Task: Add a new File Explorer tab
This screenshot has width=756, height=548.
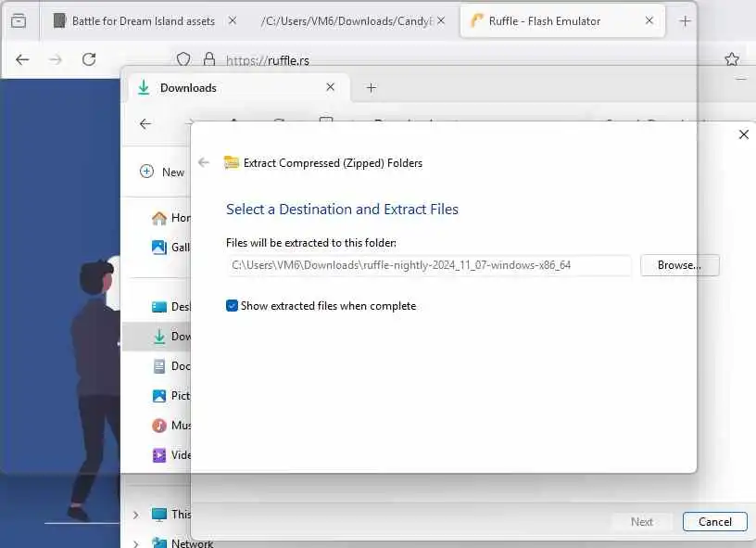Action: (x=371, y=88)
